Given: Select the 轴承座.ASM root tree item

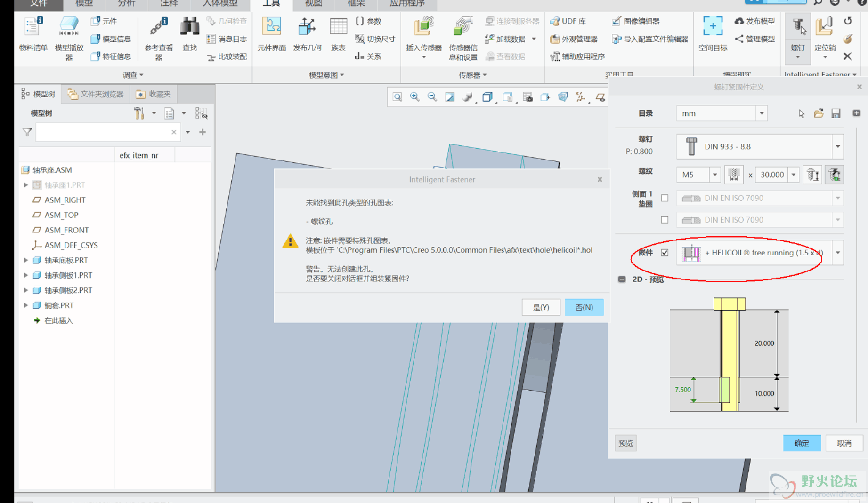Looking at the screenshot, I should [47, 170].
